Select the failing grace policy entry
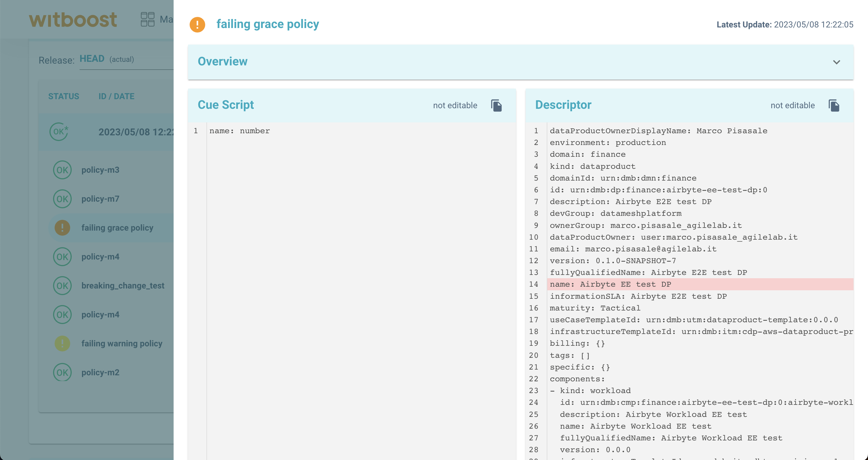 (x=117, y=228)
